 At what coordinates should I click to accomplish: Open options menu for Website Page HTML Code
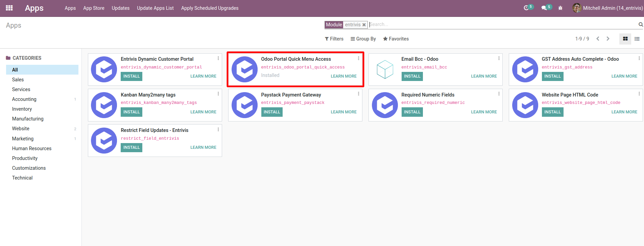[x=639, y=94]
